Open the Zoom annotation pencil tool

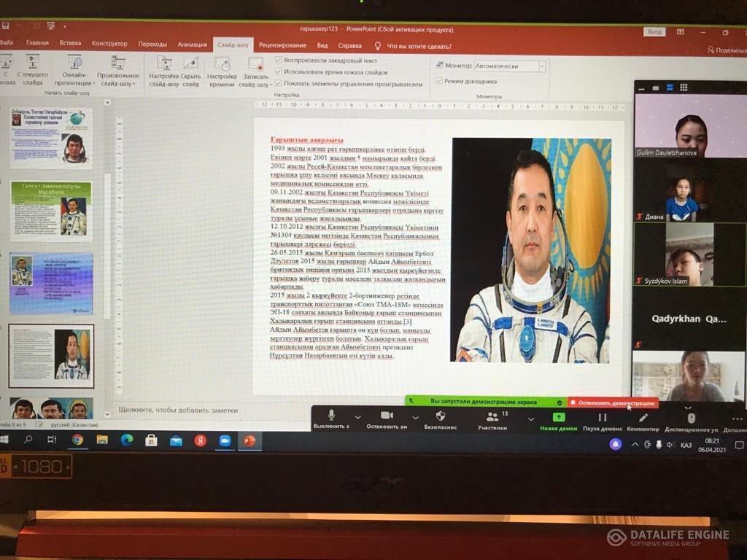point(643,418)
